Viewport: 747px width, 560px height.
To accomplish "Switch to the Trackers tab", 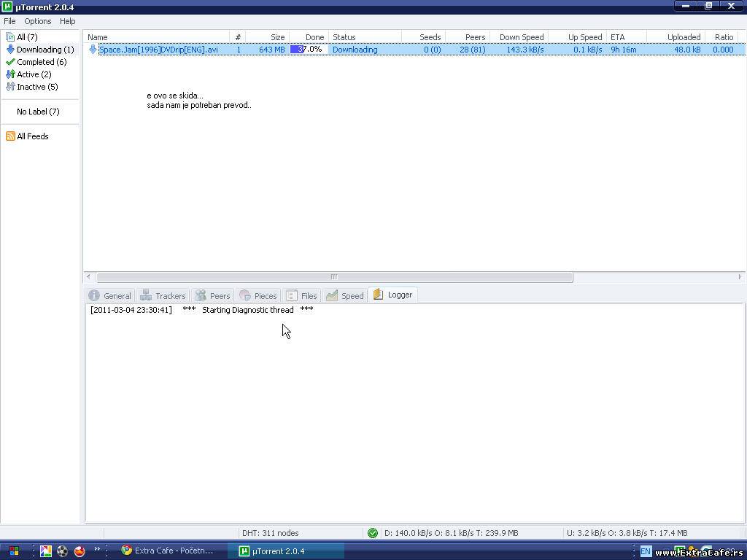I will 163,296.
